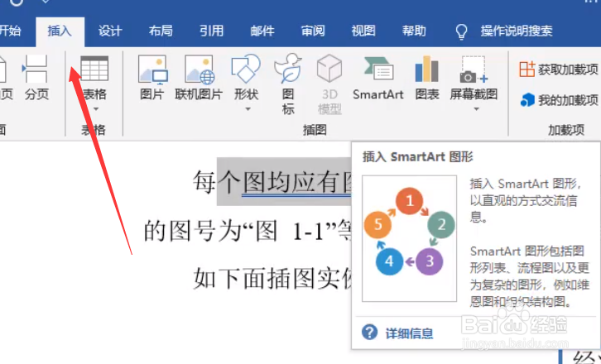Viewport: 601px width, 364px height.
Task: Open the 布局 tab
Action: pos(161,31)
